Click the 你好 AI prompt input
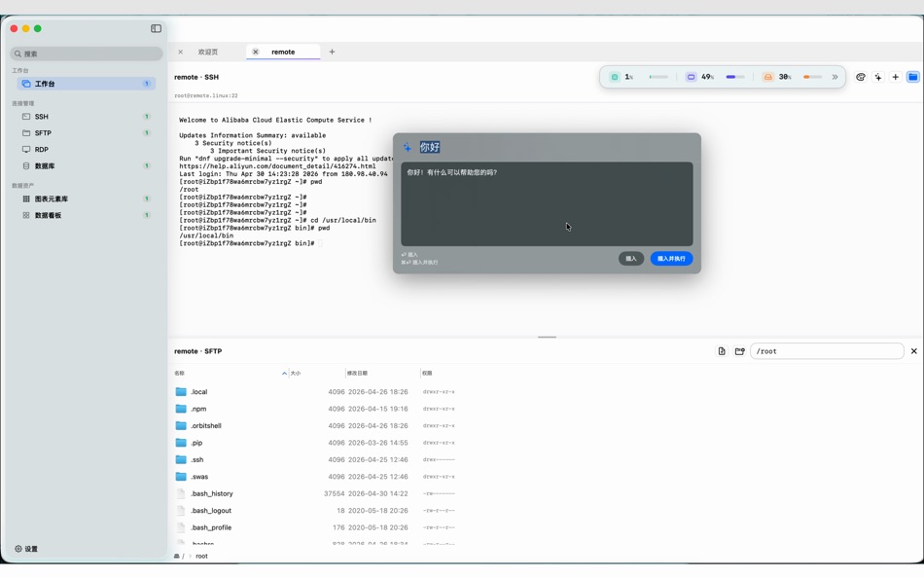Screen dimensions: 924x578 [430, 148]
